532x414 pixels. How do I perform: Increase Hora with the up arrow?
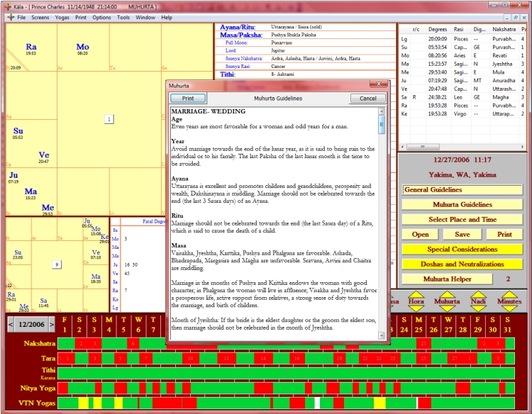pos(416,294)
